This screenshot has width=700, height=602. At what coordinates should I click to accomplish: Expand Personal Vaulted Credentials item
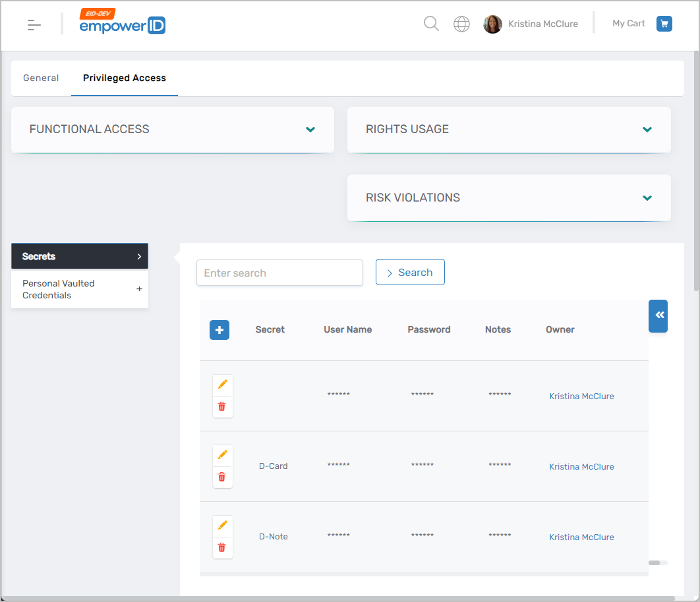[139, 289]
